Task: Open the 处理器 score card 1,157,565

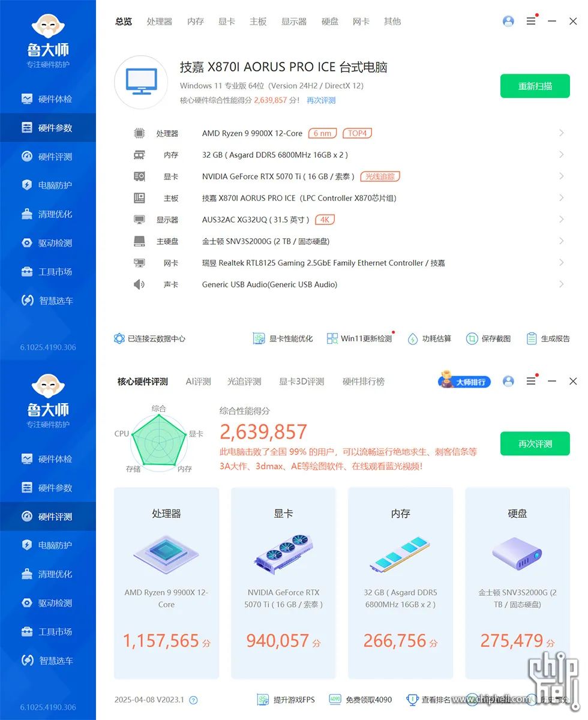Action: 166,583
